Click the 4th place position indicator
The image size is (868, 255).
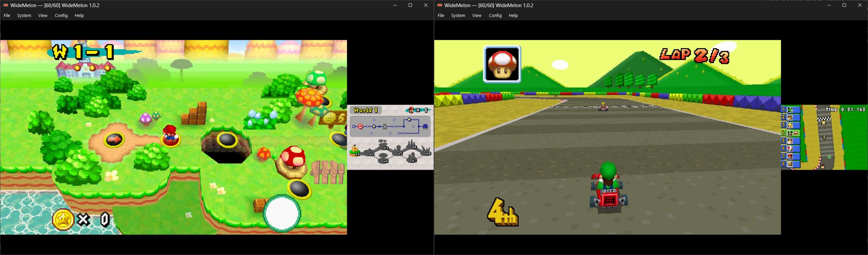pos(503,212)
